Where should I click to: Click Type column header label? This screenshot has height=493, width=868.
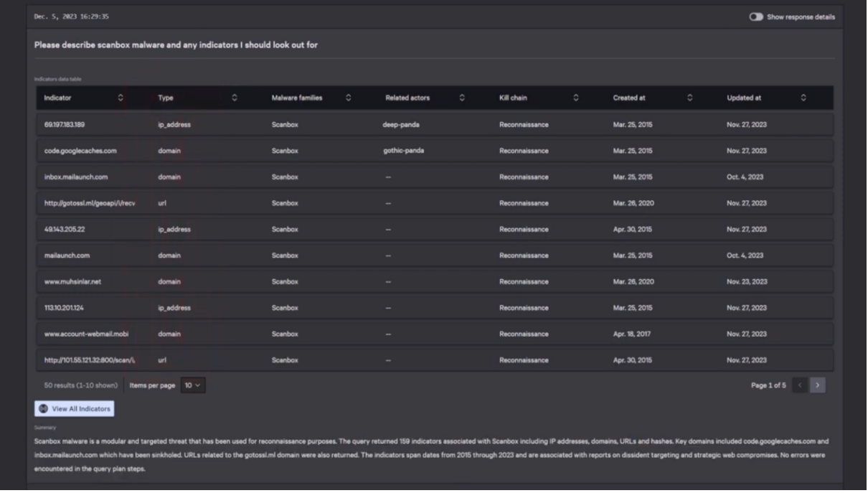pyautogui.click(x=166, y=98)
